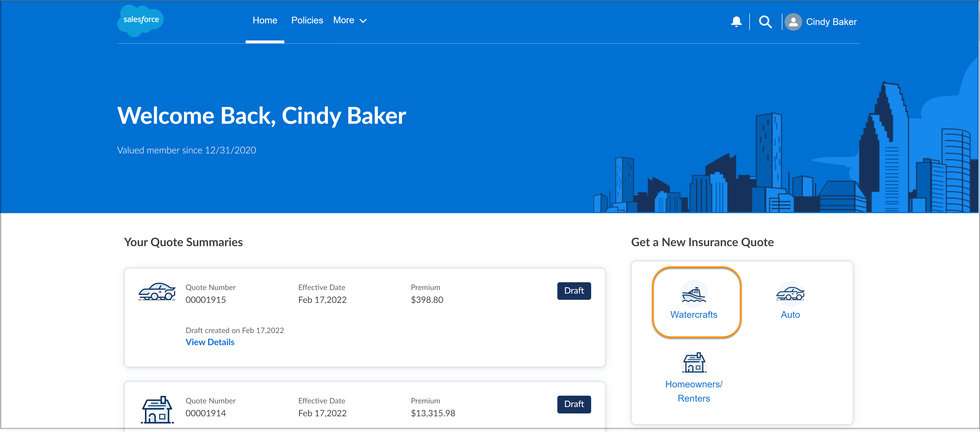Open the notifications bell
Screen dimensions: 980x432
(736, 22)
